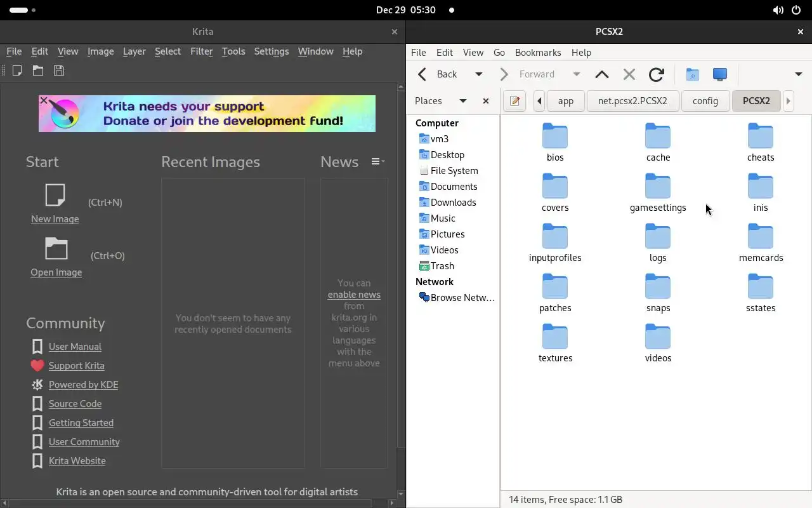Select the gamesettings folder

(658, 193)
